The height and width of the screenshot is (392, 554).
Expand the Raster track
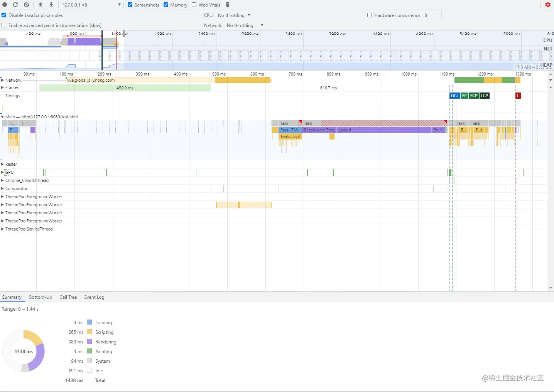[x=2, y=164]
